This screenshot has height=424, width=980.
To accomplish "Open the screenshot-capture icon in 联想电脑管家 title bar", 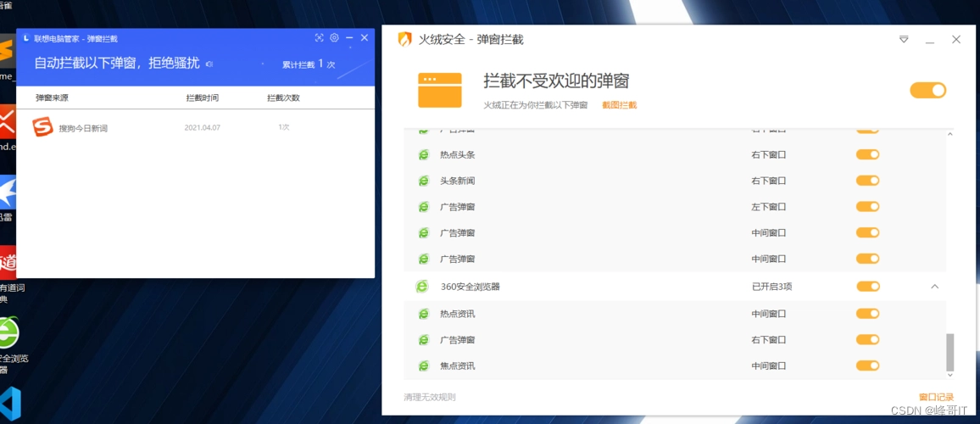I will coord(320,38).
